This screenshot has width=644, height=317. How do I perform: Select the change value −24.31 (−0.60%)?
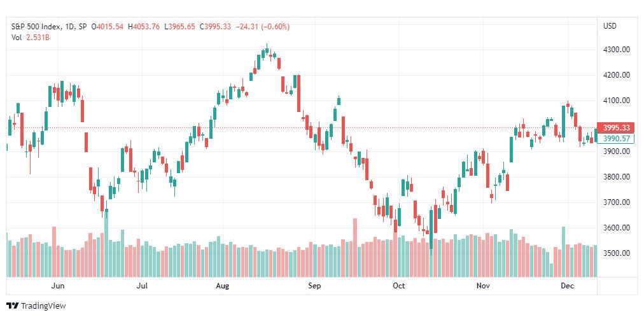[x=261, y=27]
